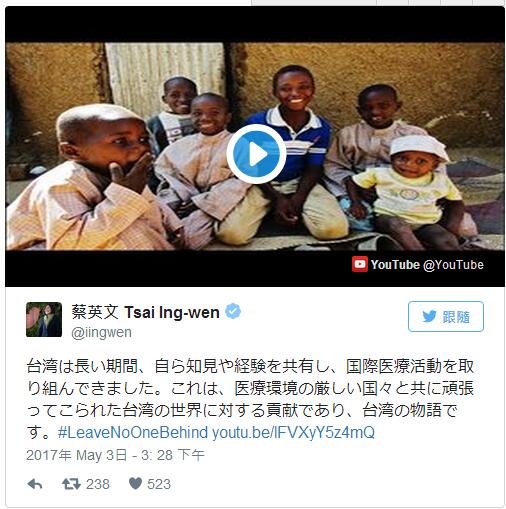506x509 pixels.
Task: Reply to the tweet with arrow icon
Action: [x=34, y=484]
